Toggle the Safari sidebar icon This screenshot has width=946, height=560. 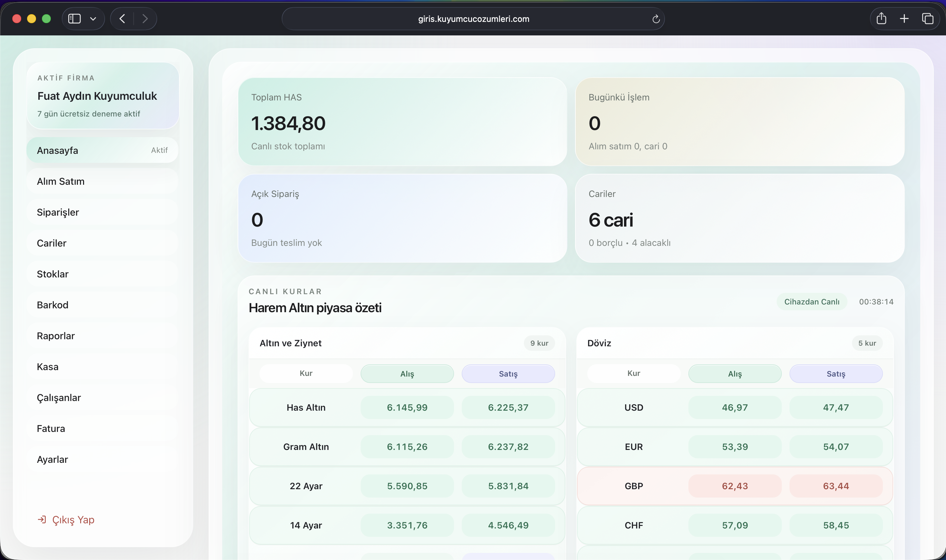pyautogui.click(x=74, y=18)
